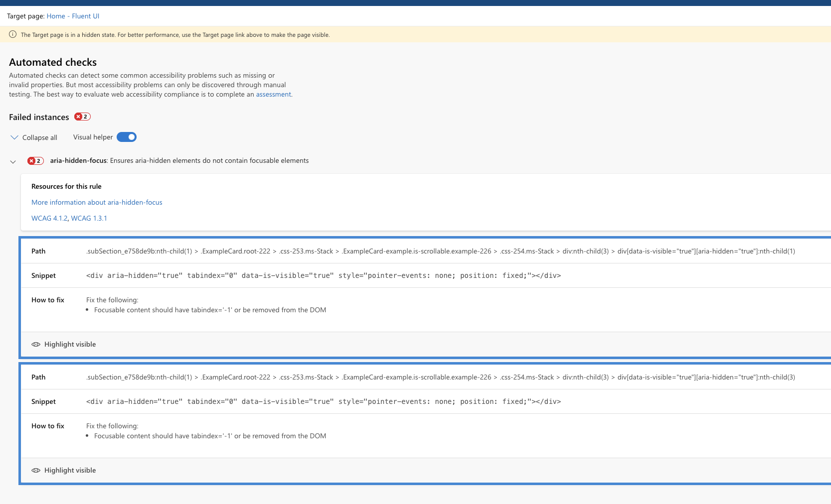The image size is (831, 504).
Task: Open the WCAG 1.3.1 reference
Action: click(x=89, y=218)
